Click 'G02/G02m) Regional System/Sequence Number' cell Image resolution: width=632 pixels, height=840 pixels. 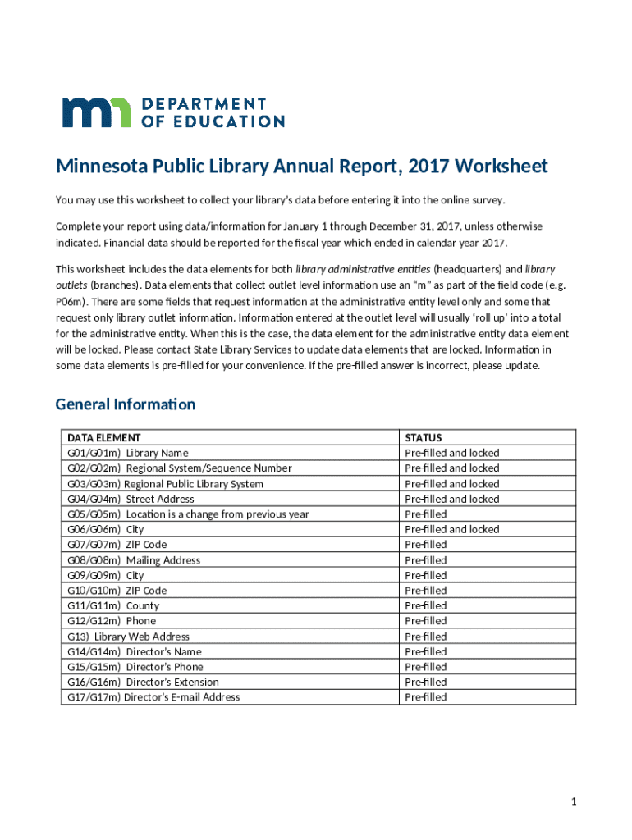coord(179,468)
